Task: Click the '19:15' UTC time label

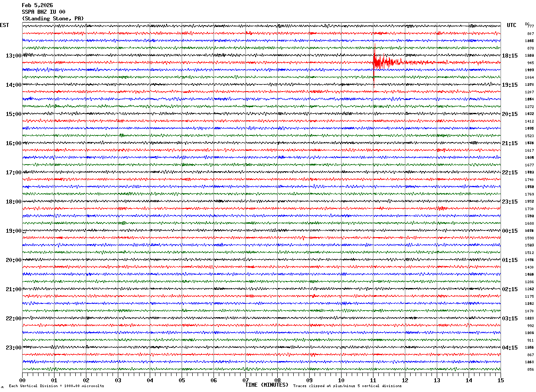Action: 510,85
